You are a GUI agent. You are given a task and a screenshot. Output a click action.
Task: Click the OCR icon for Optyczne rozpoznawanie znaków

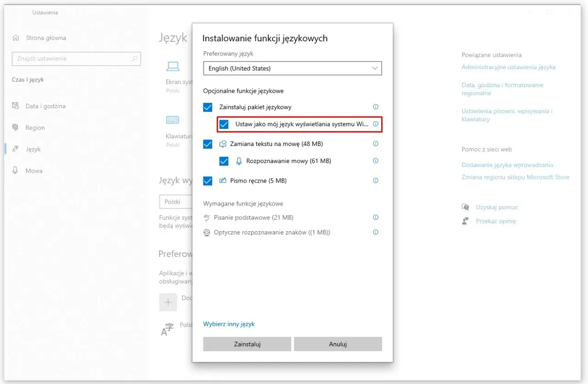pos(207,233)
